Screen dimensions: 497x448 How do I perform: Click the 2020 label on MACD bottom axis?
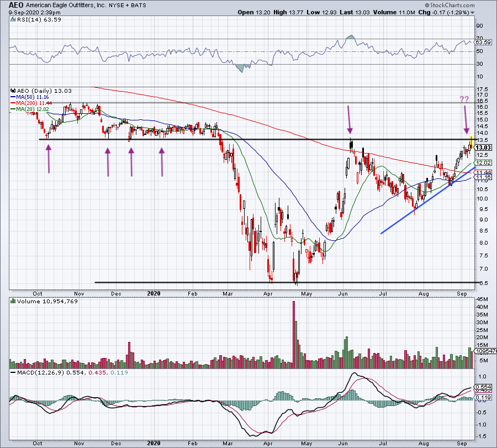(x=154, y=443)
